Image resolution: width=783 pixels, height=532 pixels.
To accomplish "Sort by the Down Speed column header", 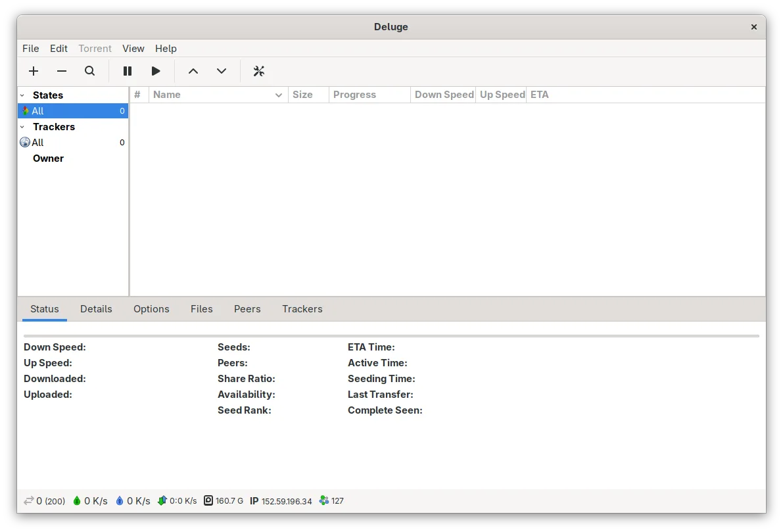I will point(443,95).
